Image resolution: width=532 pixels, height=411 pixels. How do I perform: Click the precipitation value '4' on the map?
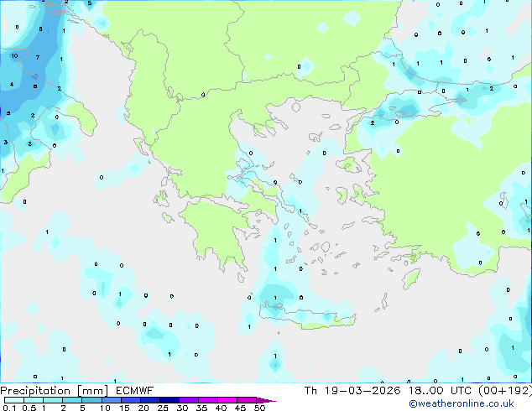12,84
